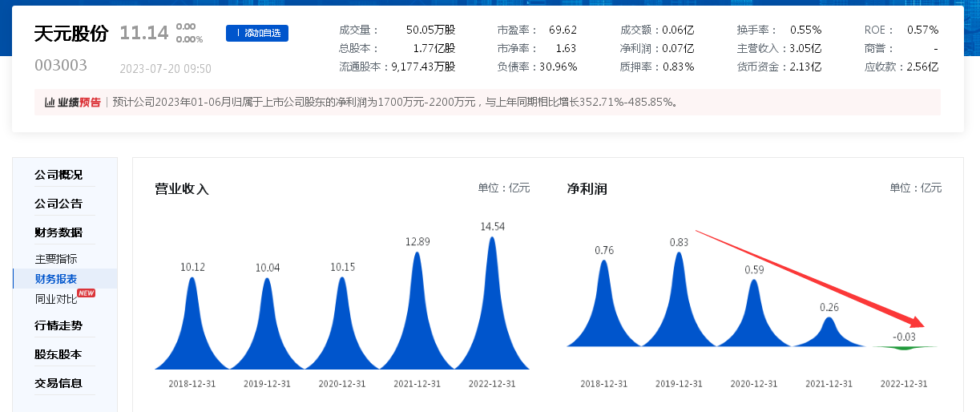Click the 净利润 value 0.07亿
This screenshot has width=980, height=412.
678,48
